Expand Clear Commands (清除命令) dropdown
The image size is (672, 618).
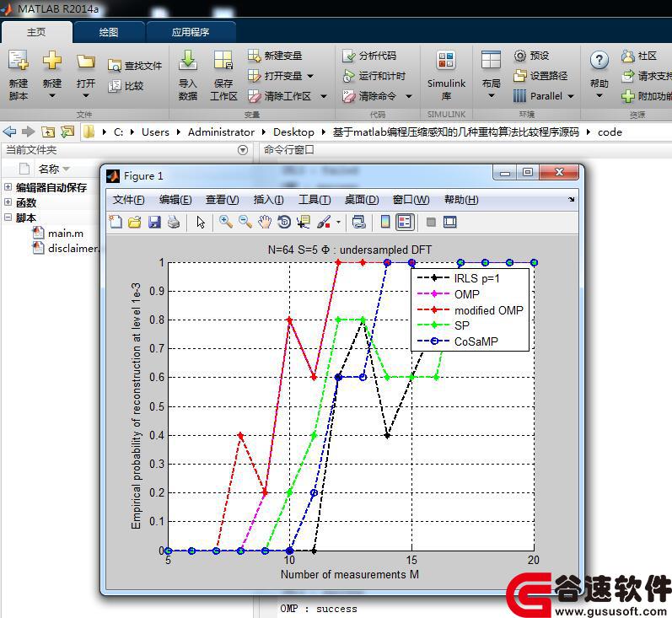[x=409, y=96]
